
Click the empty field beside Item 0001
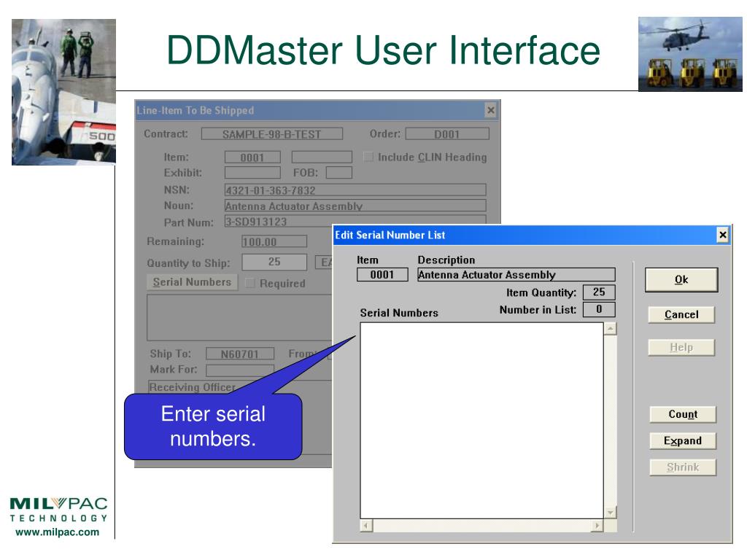(322, 157)
